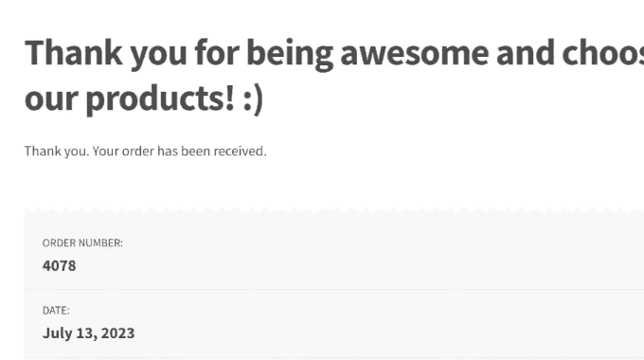
Task: Click the DATE label
Action: pos(56,311)
